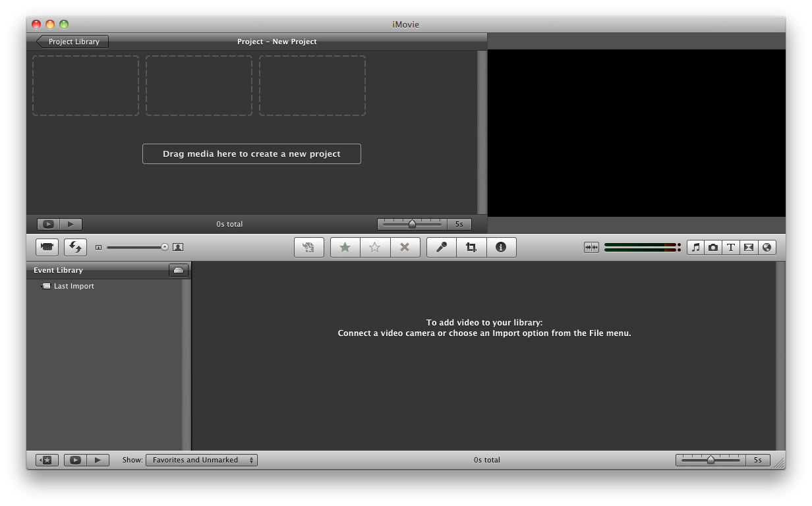Click the middle empty clip placeholder
This screenshot has height=506, width=812.
[x=199, y=86]
